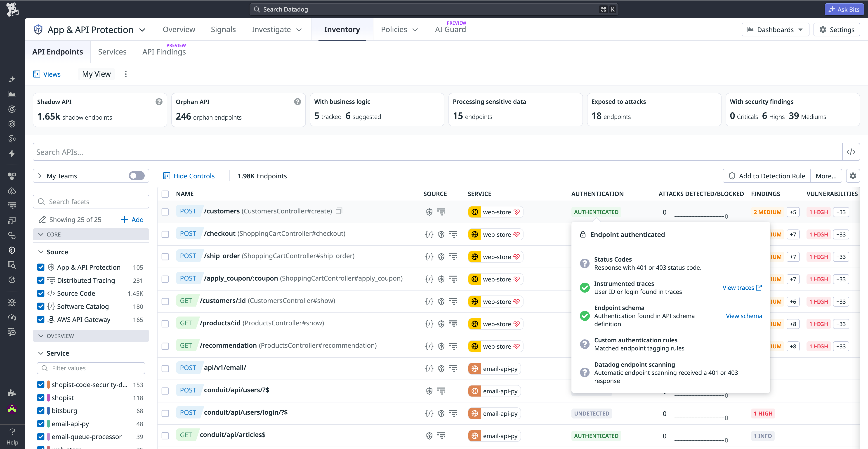Image resolution: width=868 pixels, height=449 pixels.
Task: Click email-api-py service icon in api/v1/email/ row
Action: tap(474, 369)
